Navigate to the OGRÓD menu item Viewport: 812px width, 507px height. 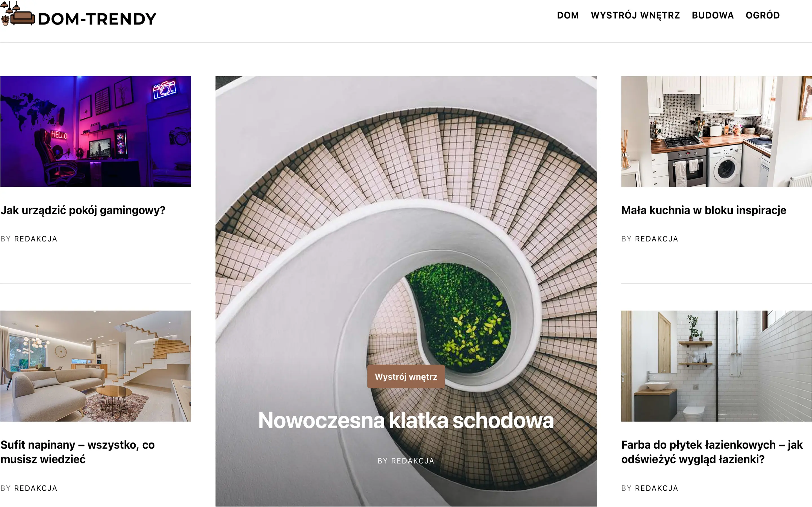click(762, 15)
